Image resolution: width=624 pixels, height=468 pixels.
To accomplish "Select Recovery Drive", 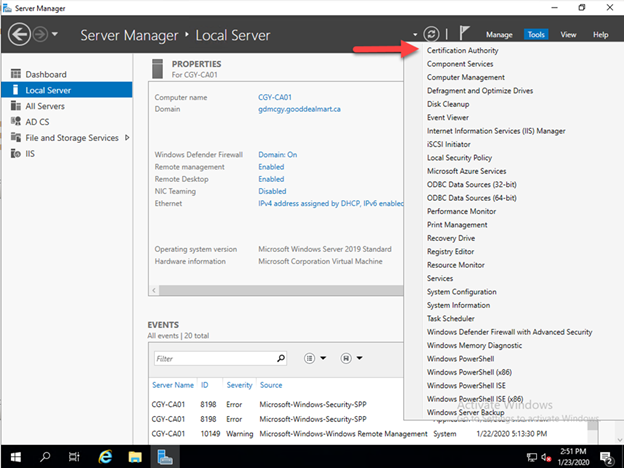I will [x=451, y=238].
